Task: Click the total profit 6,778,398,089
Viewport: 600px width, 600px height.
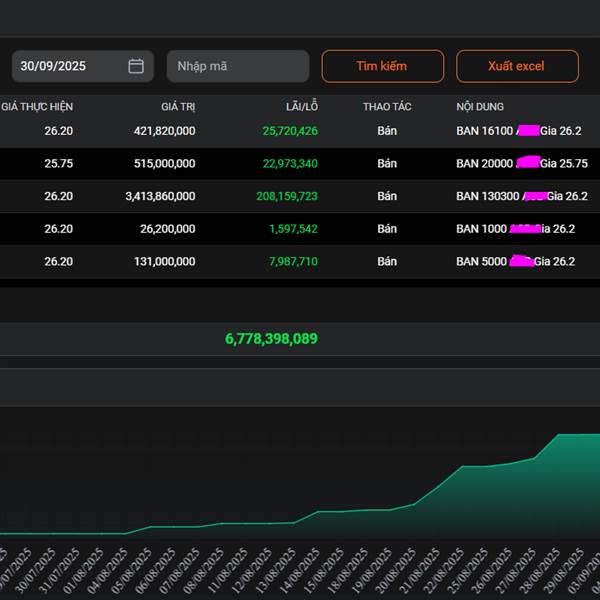Action: pyautogui.click(x=271, y=339)
